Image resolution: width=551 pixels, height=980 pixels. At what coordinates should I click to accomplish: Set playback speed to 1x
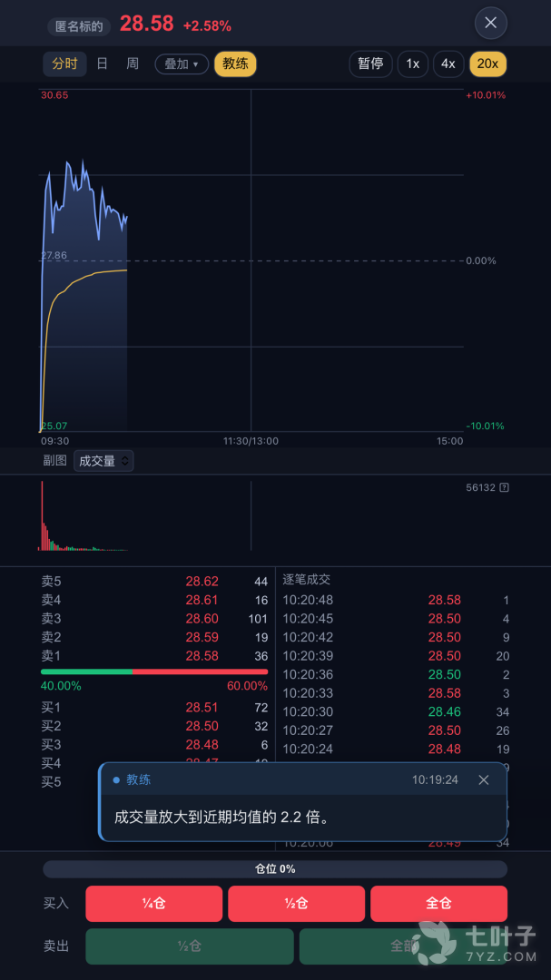(413, 64)
